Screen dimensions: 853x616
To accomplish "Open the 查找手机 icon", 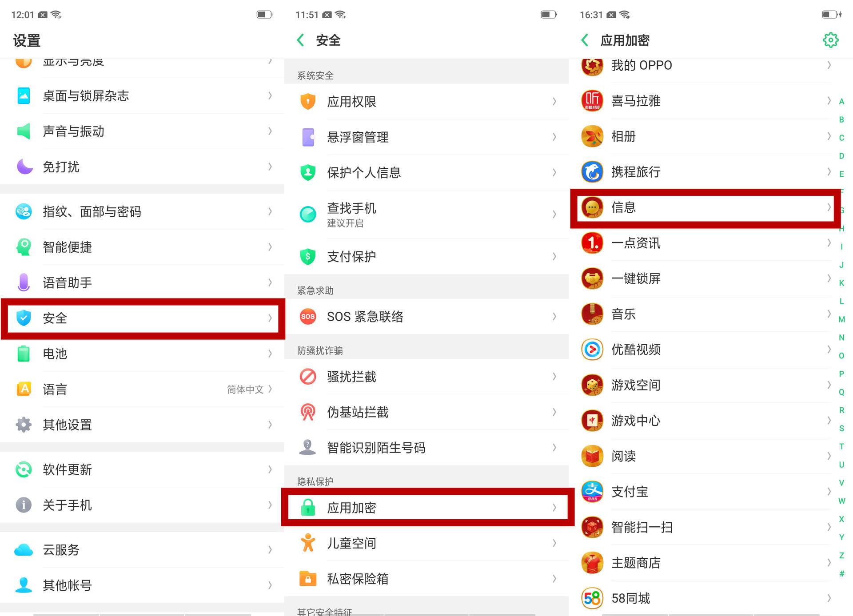I will pyautogui.click(x=307, y=214).
